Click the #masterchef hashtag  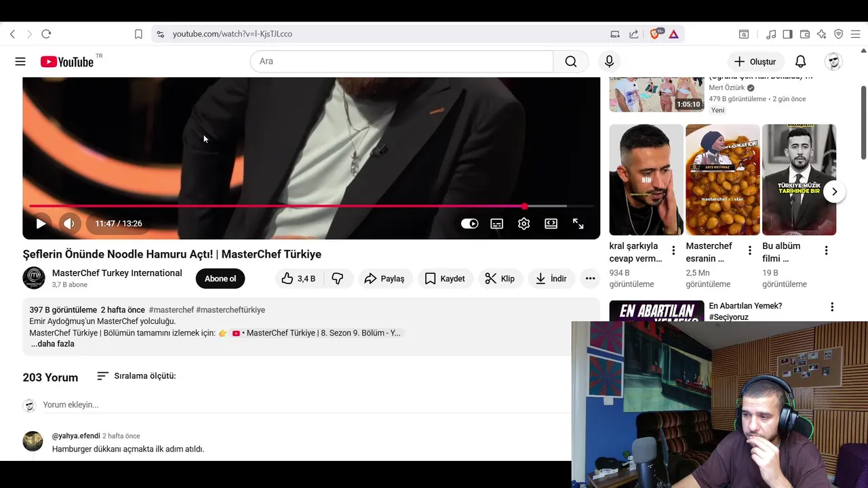(171, 310)
